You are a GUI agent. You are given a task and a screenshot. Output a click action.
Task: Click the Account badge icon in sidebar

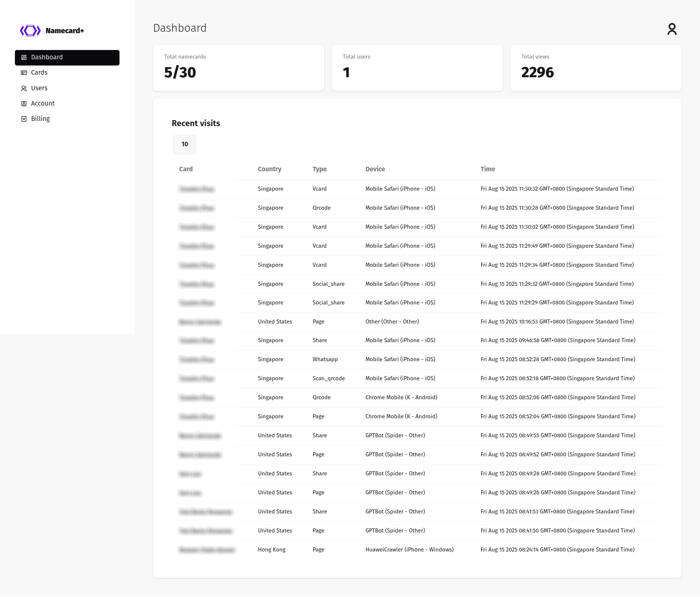point(24,104)
